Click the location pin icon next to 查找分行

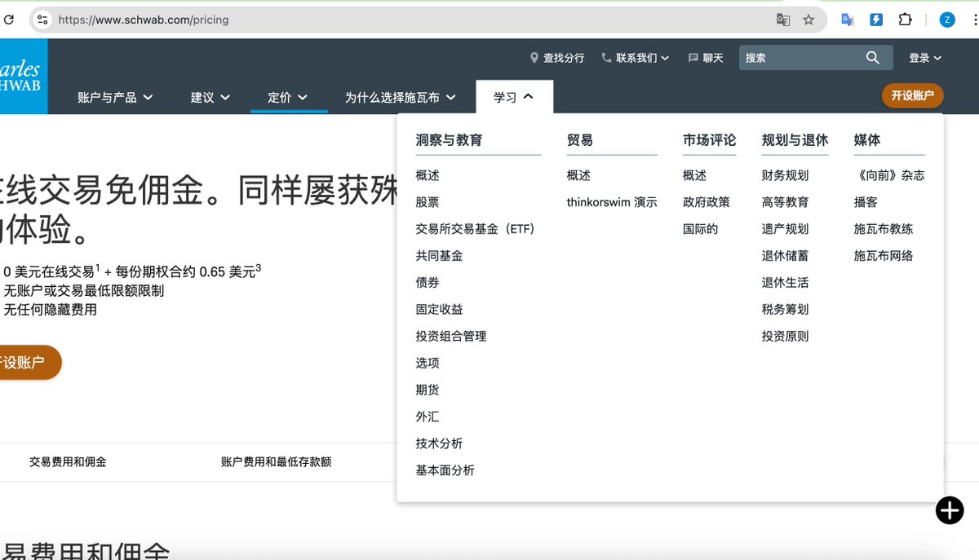click(533, 58)
